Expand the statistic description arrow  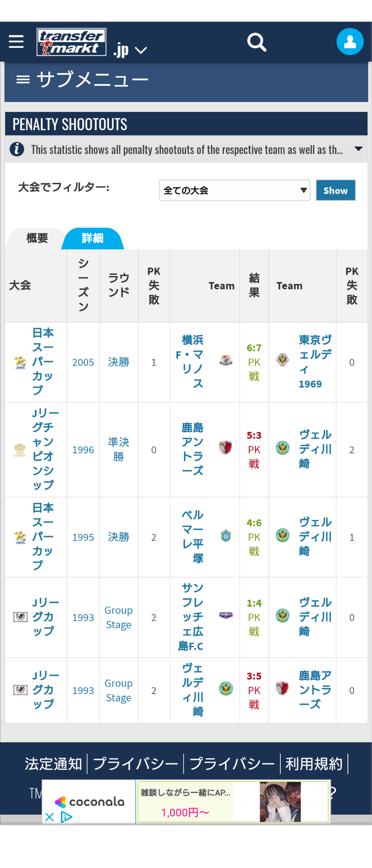(x=358, y=149)
